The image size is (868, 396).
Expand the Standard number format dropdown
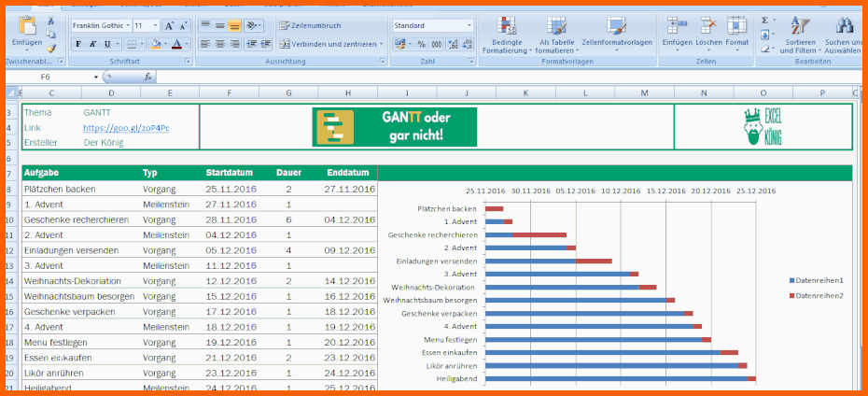click(469, 25)
